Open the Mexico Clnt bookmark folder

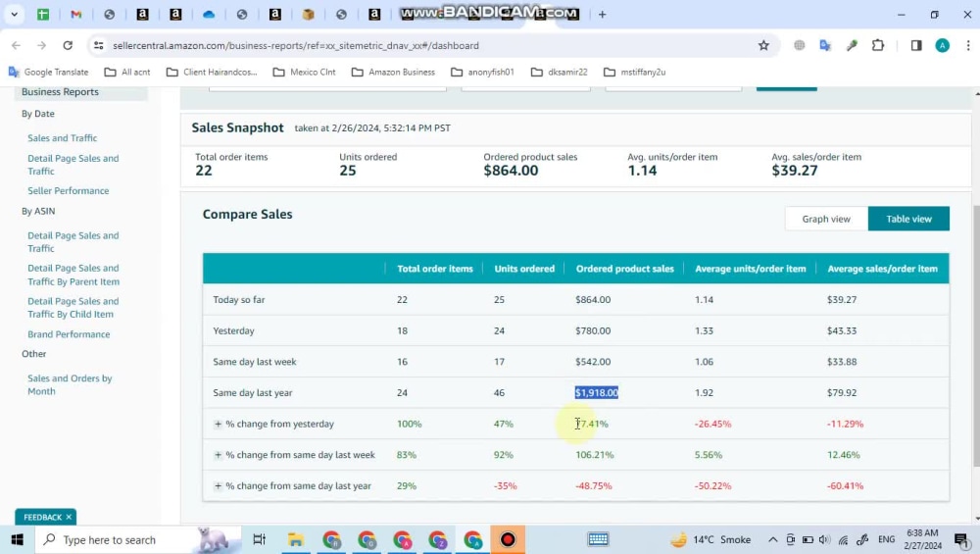[305, 72]
